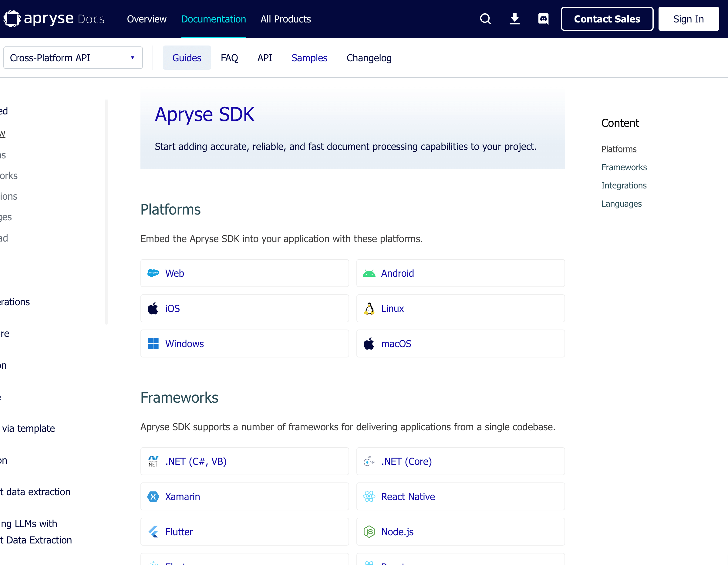Open the Linux platform link
The width and height of the screenshot is (728, 565).
point(461,309)
